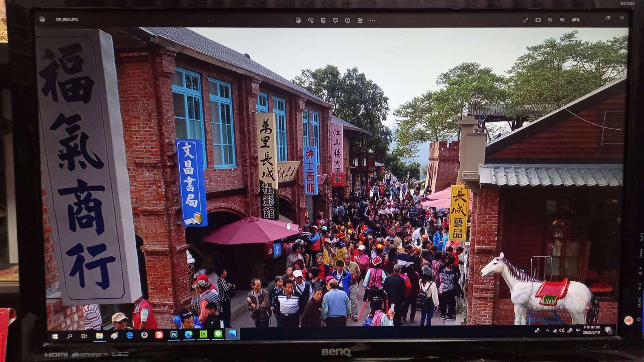
Task: Expand hidden system tray icons
Action: [547, 331]
